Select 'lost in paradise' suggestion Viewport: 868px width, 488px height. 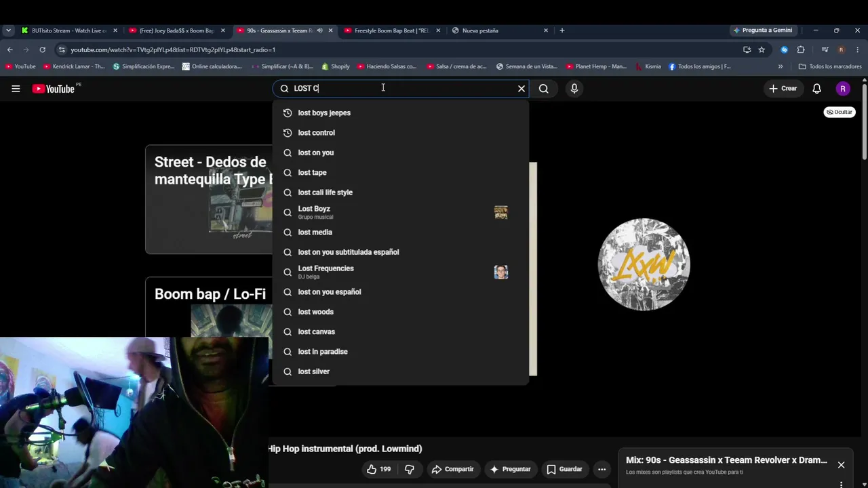[400, 352]
